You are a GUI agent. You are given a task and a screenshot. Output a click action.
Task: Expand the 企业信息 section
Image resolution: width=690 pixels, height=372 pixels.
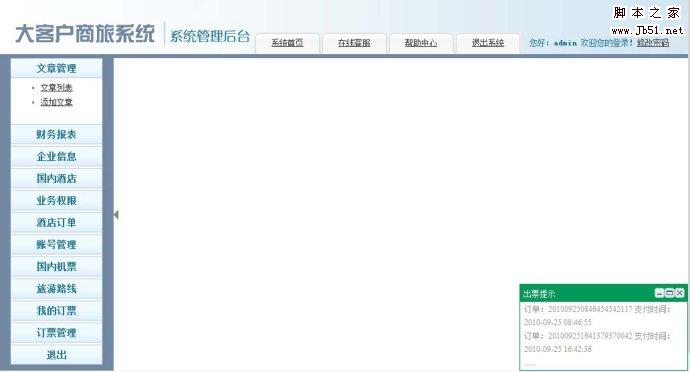[56, 156]
